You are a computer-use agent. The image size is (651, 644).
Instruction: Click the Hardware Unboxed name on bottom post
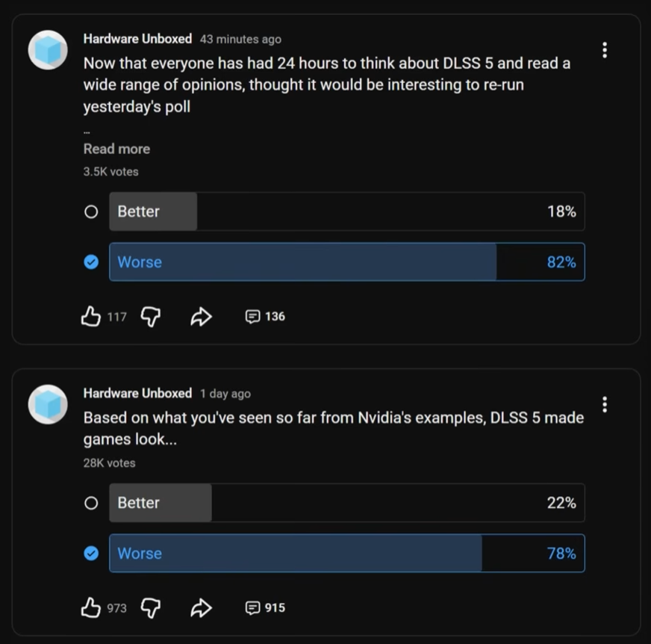[x=137, y=393]
